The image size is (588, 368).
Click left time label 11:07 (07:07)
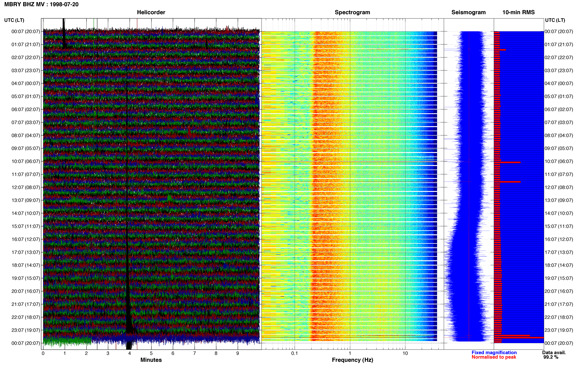click(26, 174)
